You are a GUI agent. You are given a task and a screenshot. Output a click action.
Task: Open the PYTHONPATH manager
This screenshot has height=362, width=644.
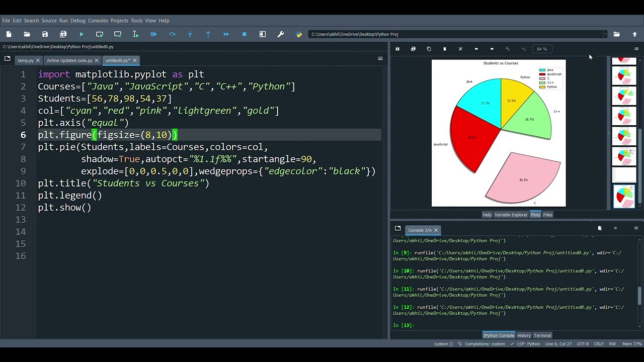[299, 34]
